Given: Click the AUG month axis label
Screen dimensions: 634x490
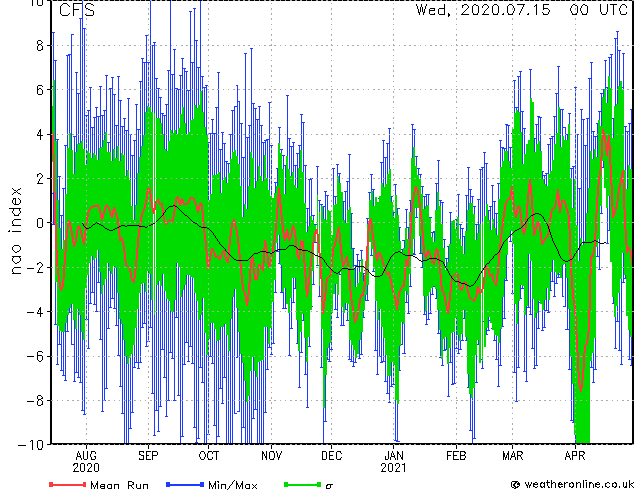Looking at the screenshot, I should [x=86, y=456].
